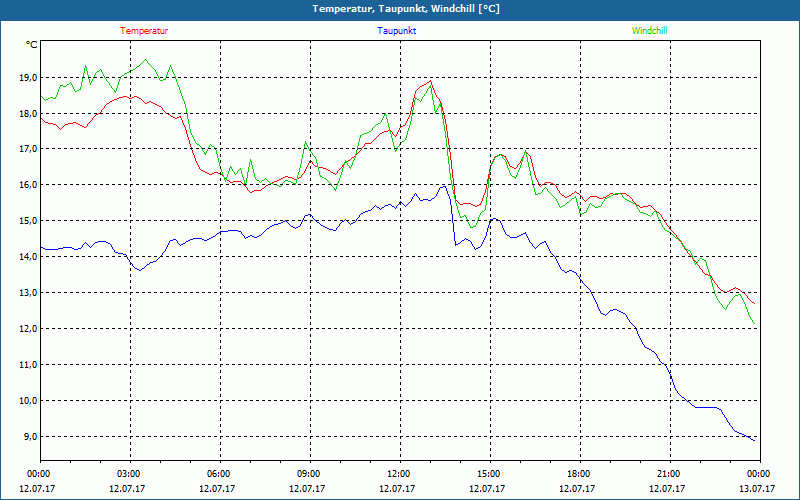Click the 12,0 y-axis value
This screenshot has width=800, height=500.
29,329
